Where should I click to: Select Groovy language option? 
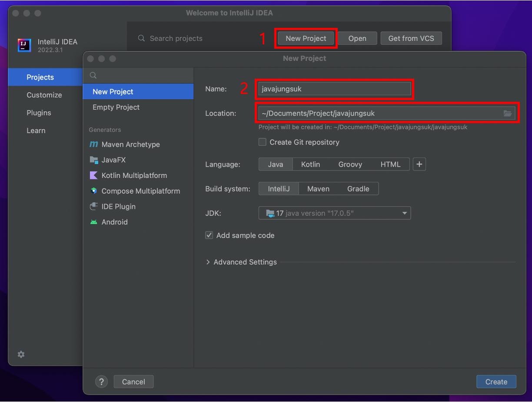(x=350, y=164)
